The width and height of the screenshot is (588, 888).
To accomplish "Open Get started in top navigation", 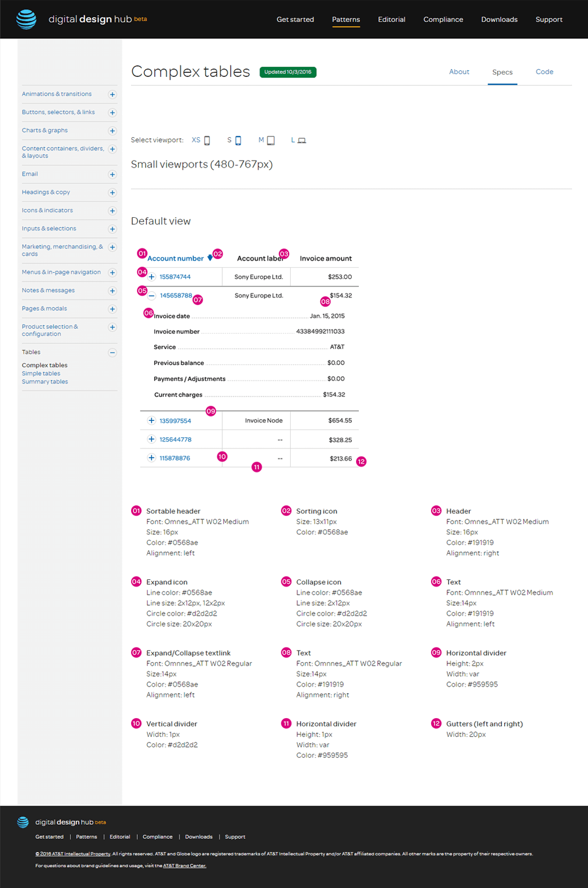I will pos(295,20).
